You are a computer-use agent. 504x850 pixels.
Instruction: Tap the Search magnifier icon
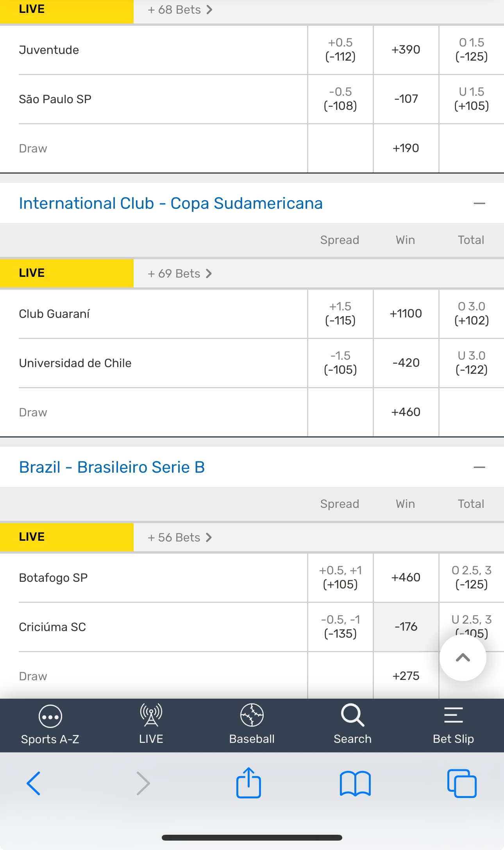coord(352,716)
